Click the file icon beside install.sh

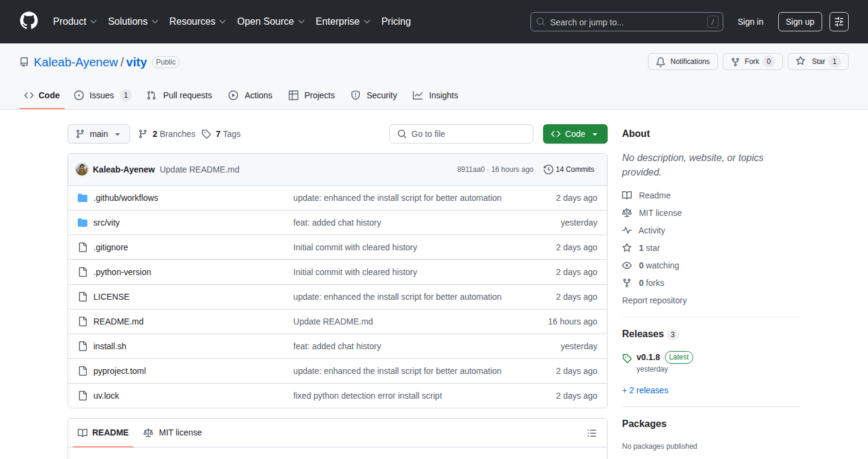(x=83, y=346)
